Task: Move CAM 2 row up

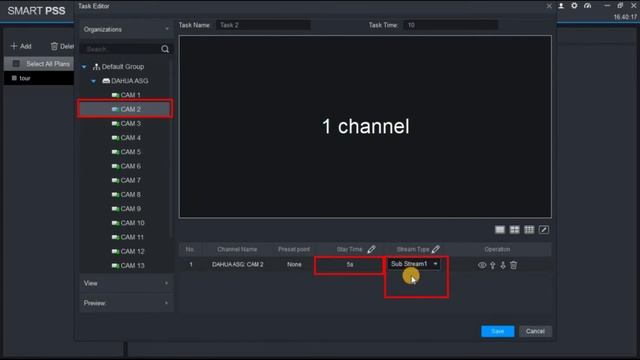Action: [493, 265]
